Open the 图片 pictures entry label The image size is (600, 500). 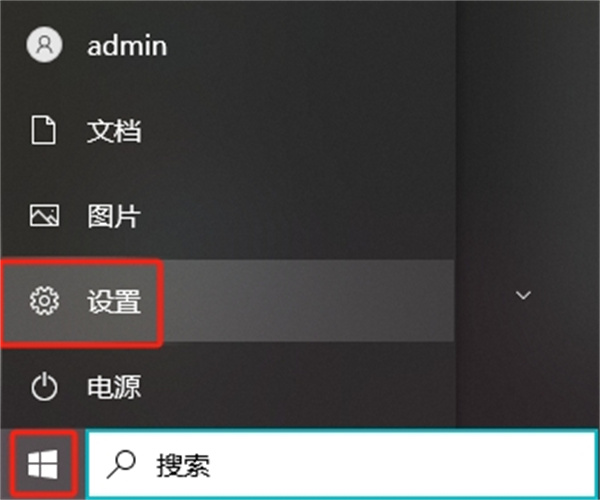point(114,216)
